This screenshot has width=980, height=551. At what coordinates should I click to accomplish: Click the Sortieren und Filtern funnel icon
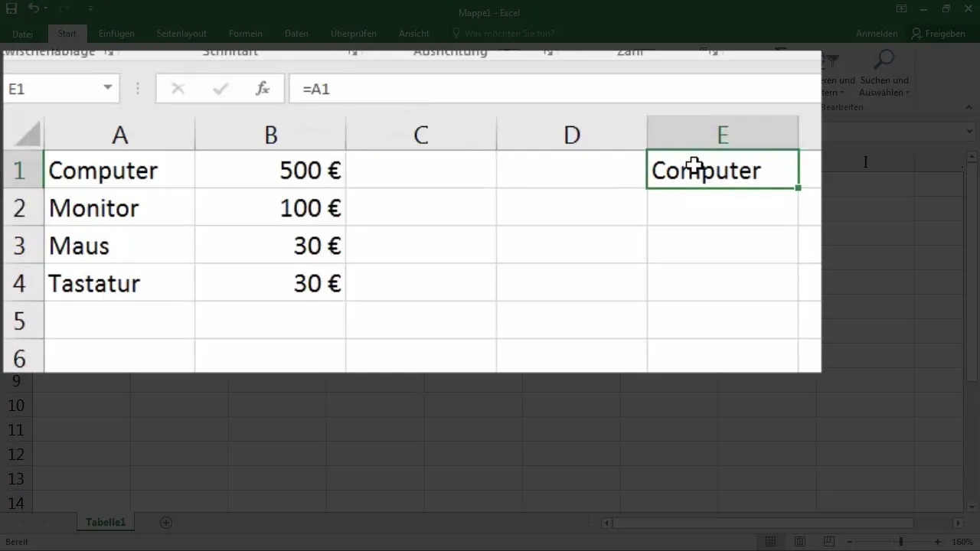click(832, 61)
